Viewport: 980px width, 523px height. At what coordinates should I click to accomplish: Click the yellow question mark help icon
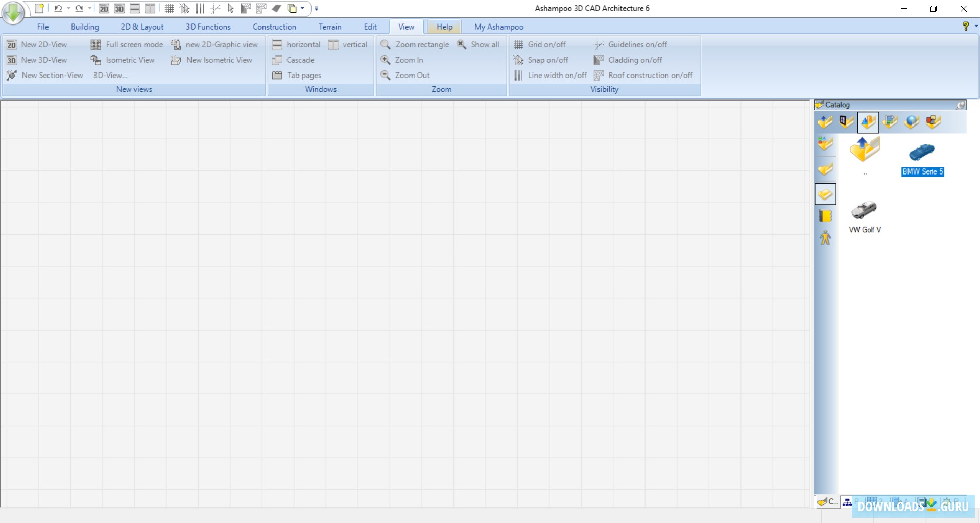[965, 26]
